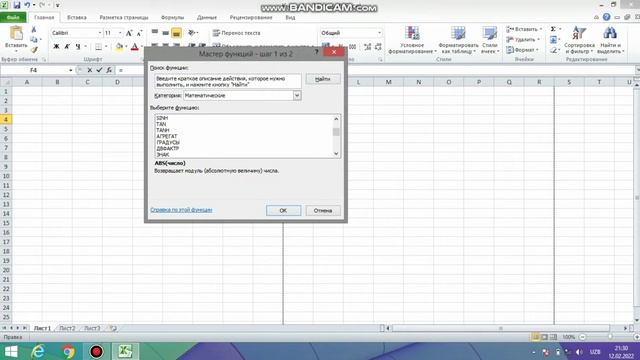Click the Undo icon in quick access toolbar
The width and height of the screenshot is (640, 360).
27,5
